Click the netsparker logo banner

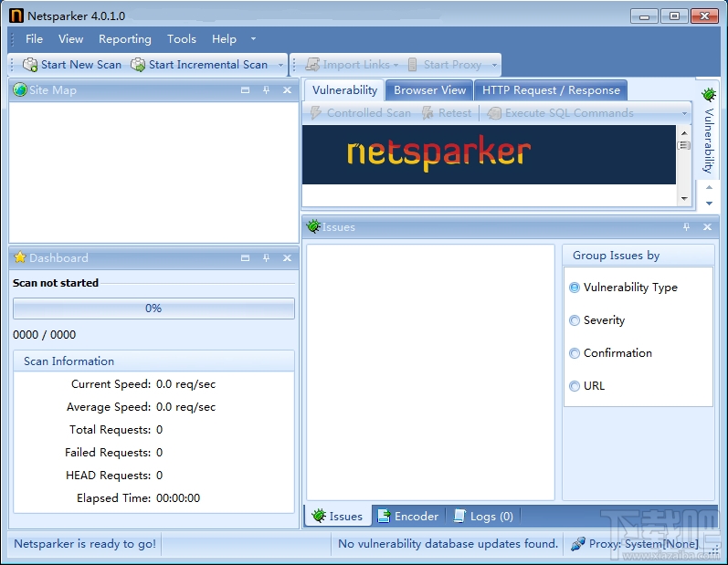pos(489,154)
